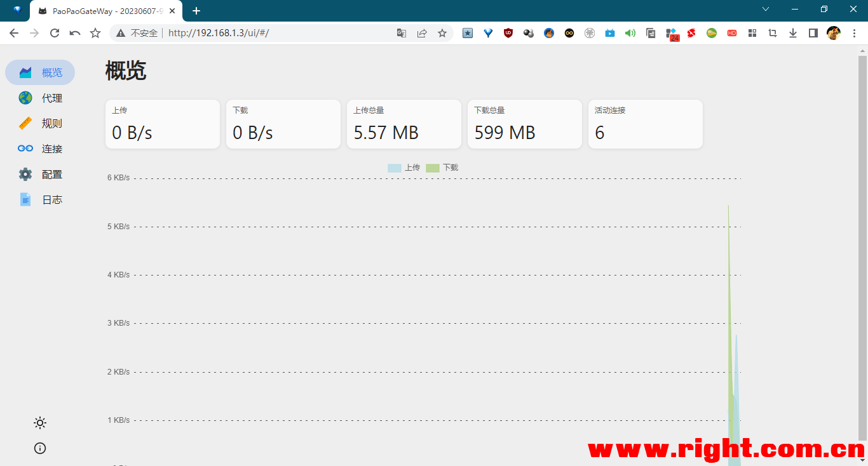
Task: Open the 配置 configuration page
Action: (x=40, y=174)
